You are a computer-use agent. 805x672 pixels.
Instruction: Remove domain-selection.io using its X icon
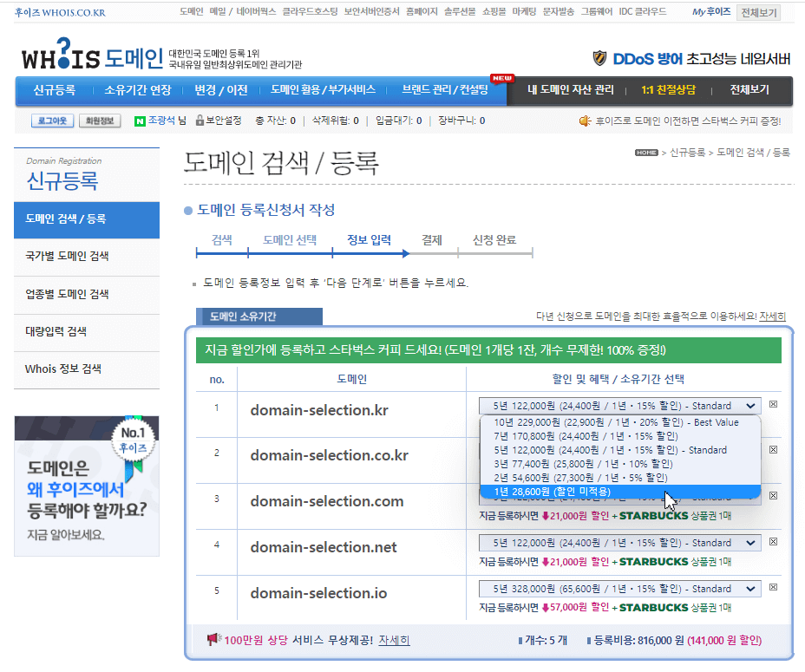coord(771,588)
